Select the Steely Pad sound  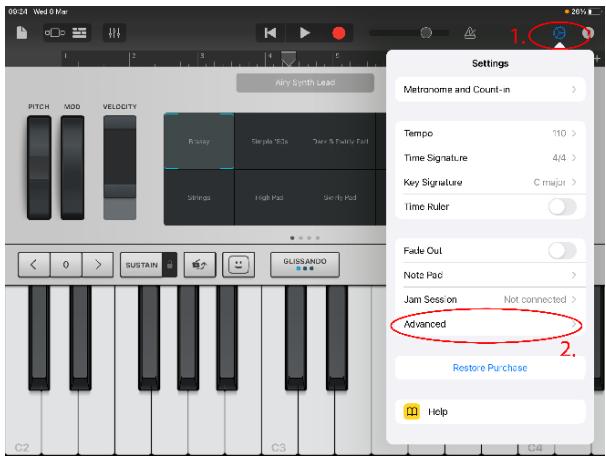(x=340, y=197)
